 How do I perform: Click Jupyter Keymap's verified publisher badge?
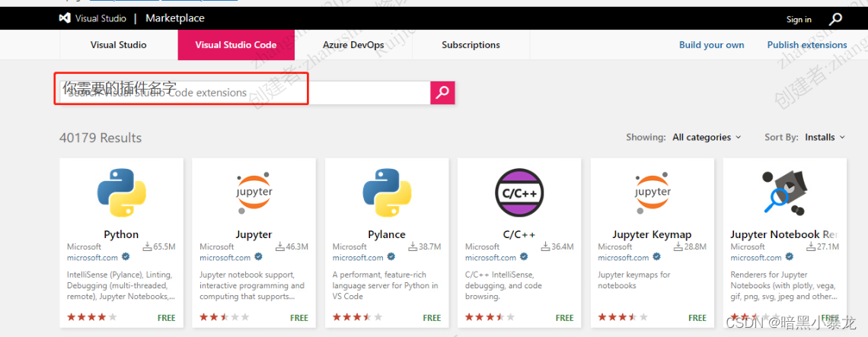point(657,257)
